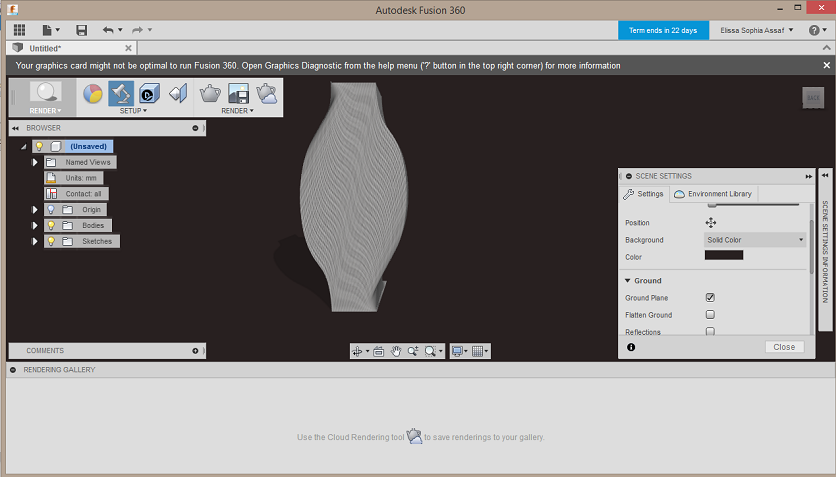The image size is (836, 477).
Task: Select the Texture Map Controls tool
Action: (x=178, y=94)
